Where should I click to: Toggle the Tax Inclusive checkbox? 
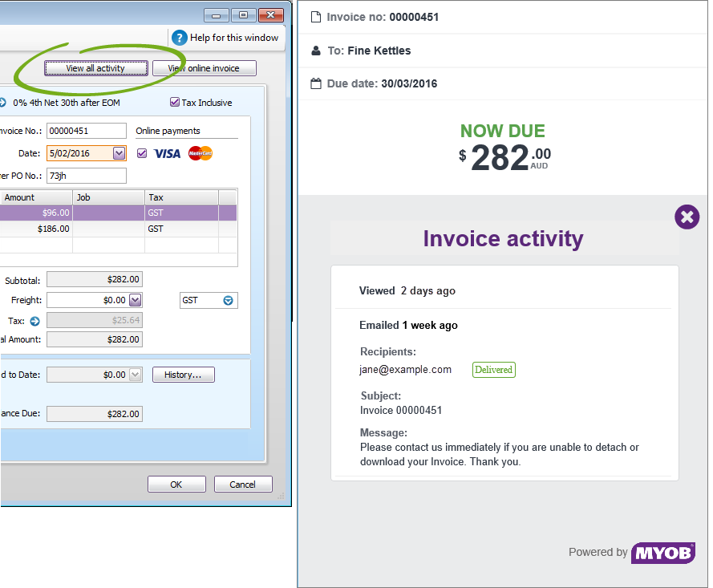click(x=175, y=103)
